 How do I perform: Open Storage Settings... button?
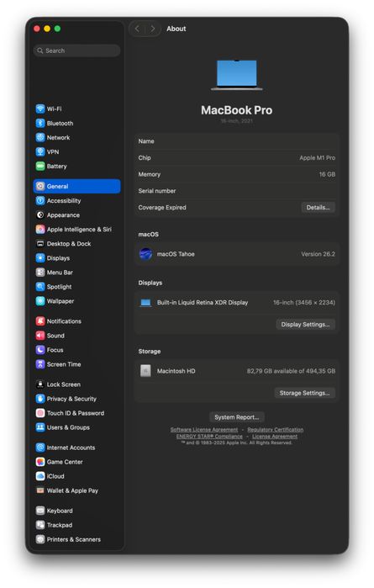(305, 393)
